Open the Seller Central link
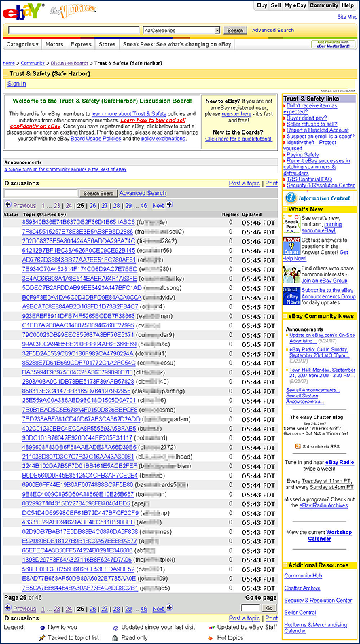The height and width of the screenshot is (644, 360). click(300, 612)
